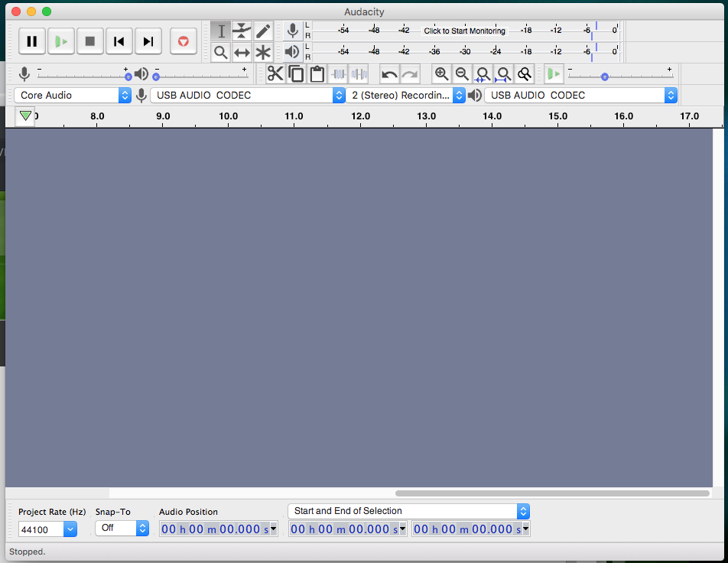Open the Snap-To dropdown
The image size is (728, 563).
tap(122, 528)
